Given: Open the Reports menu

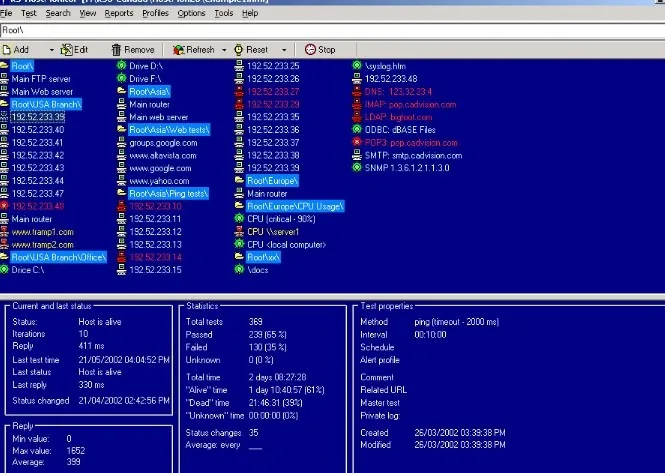Looking at the screenshot, I should [119, 13].
